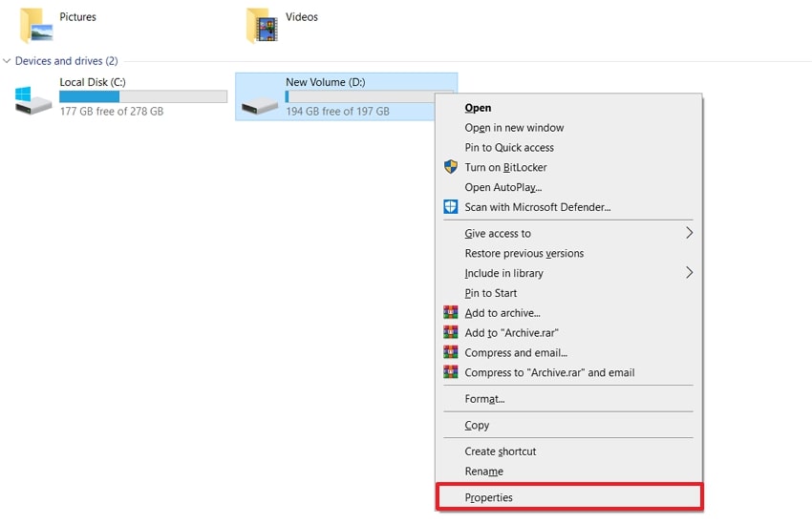Click the Pictures folder icon
Image resolution: width=812 pixels, height=524 pixels.
[36, 26]
